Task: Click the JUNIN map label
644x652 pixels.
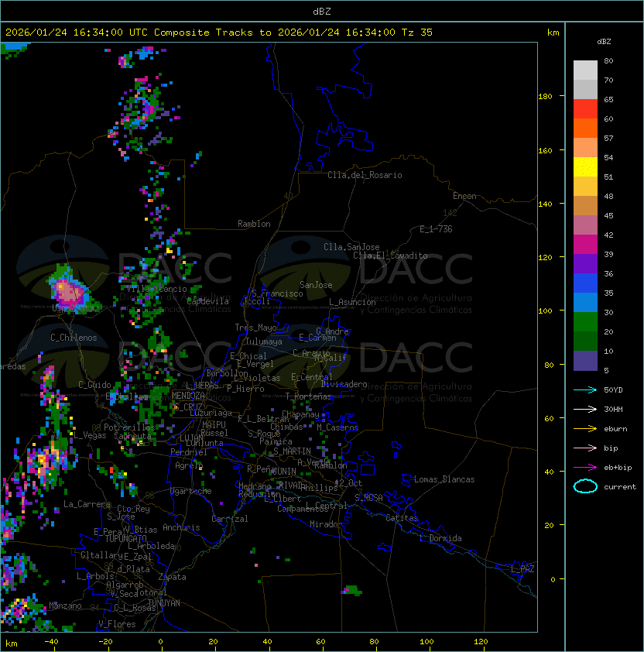Action: (284, 471)
